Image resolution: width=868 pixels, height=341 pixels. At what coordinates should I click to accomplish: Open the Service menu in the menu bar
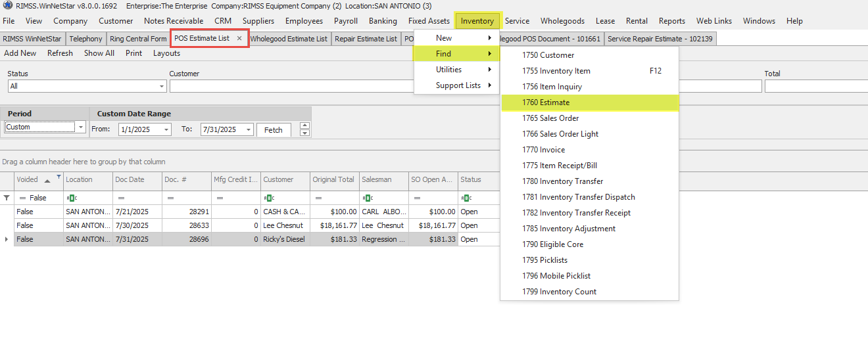click(x=517, y=21)
